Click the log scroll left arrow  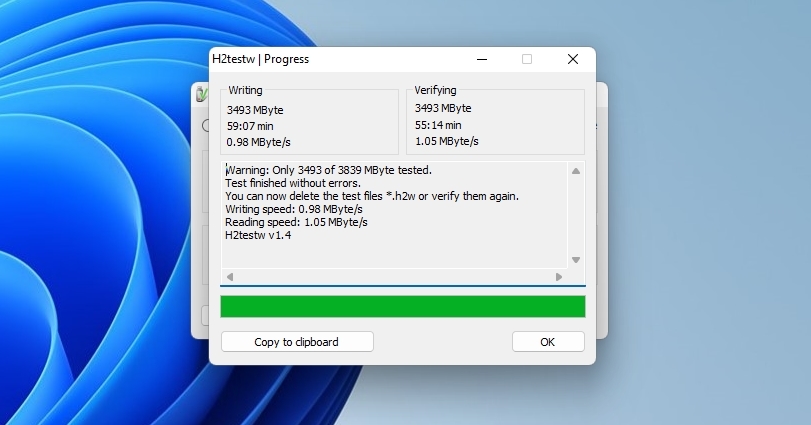[x=230, y=277]
